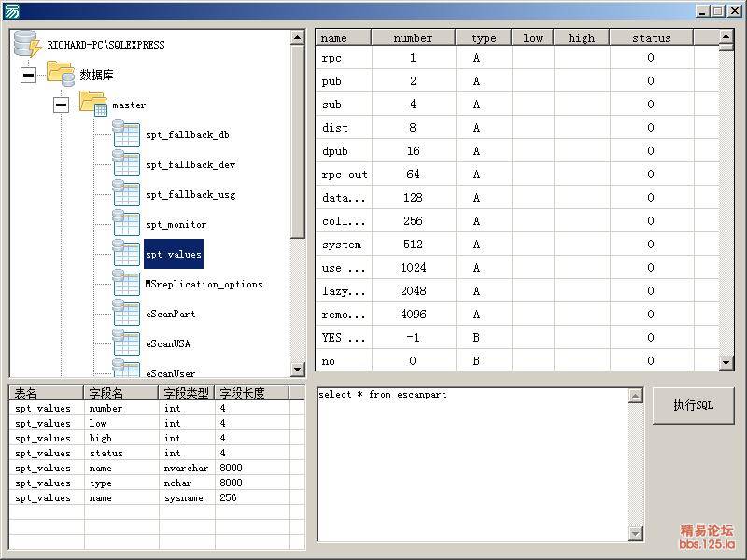Click the 数据库 folder icon
This screenshot has width=747, height=560.
point(61,74)
